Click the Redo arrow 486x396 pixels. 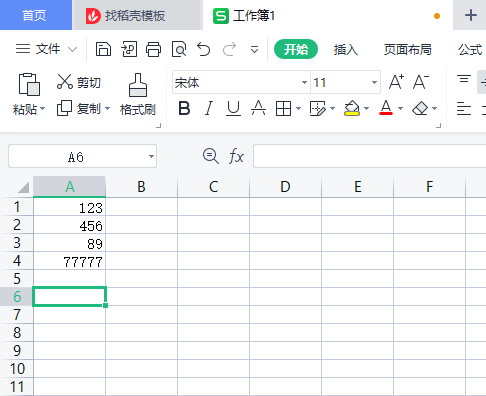[229, 49]
